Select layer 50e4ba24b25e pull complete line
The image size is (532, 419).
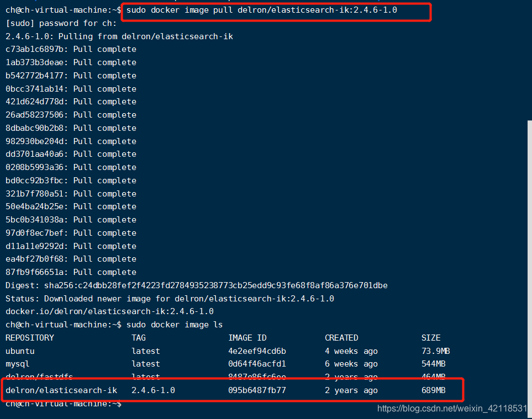click(x=71, y=207)
